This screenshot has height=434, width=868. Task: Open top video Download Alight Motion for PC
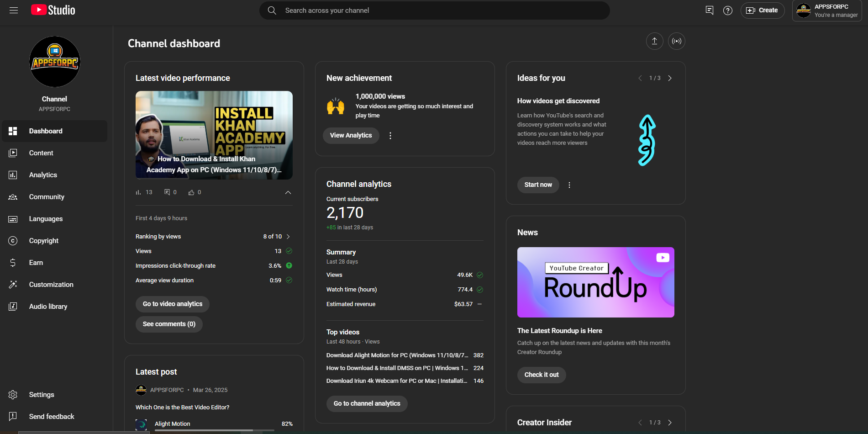(x=397, y=355)
